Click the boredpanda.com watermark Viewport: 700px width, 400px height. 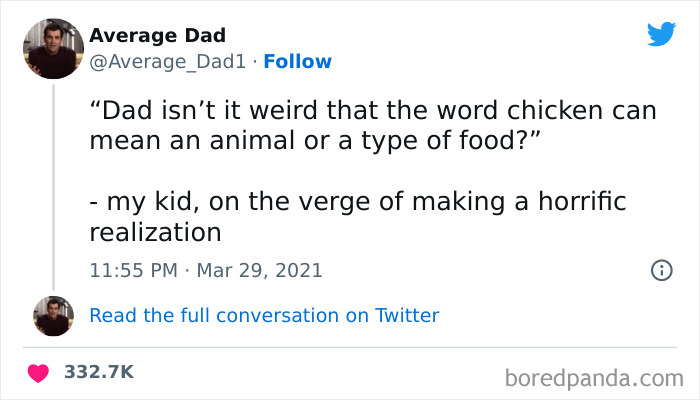594,378
